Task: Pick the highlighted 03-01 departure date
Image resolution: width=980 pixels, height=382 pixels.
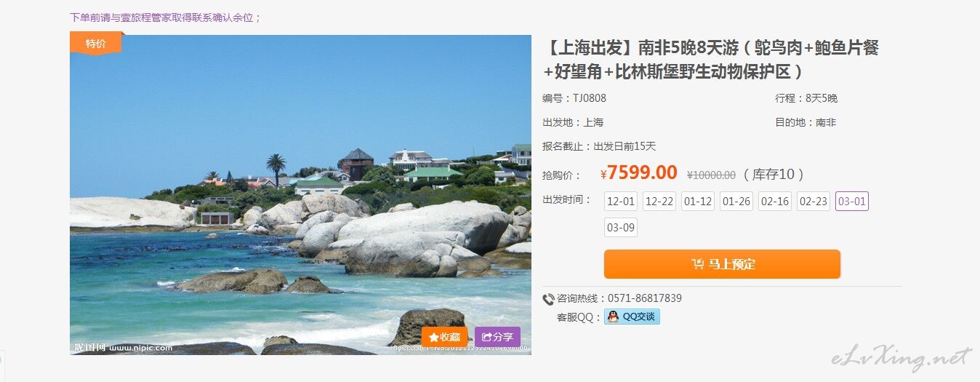Action: tap(852, 202)
